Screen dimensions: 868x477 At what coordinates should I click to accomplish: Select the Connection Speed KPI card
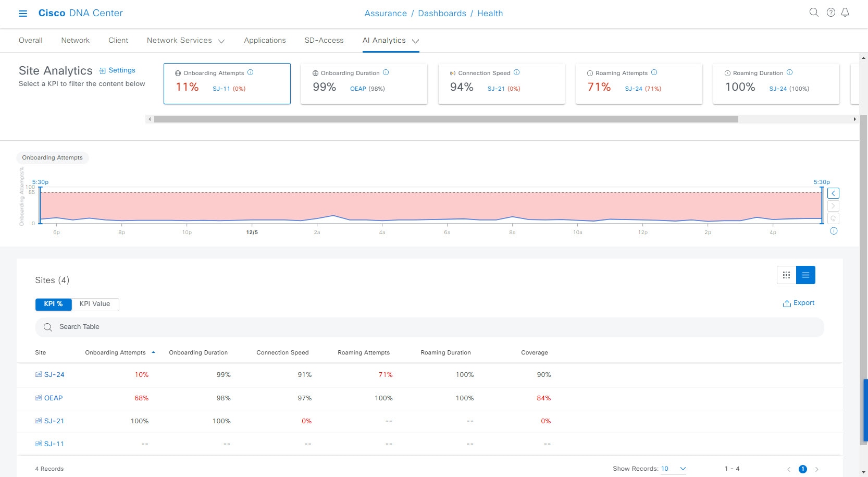pyautogui.click(x=502, y=83)
